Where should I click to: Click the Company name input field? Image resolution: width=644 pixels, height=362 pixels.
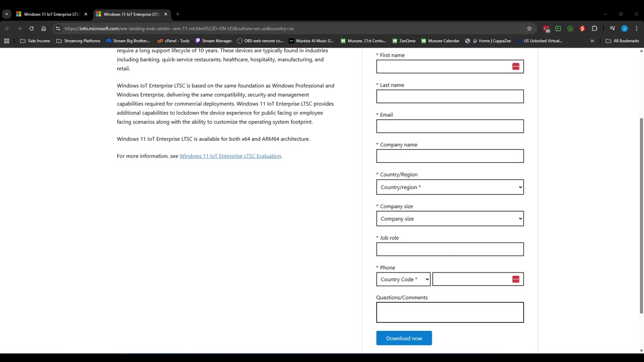point(450,156)
